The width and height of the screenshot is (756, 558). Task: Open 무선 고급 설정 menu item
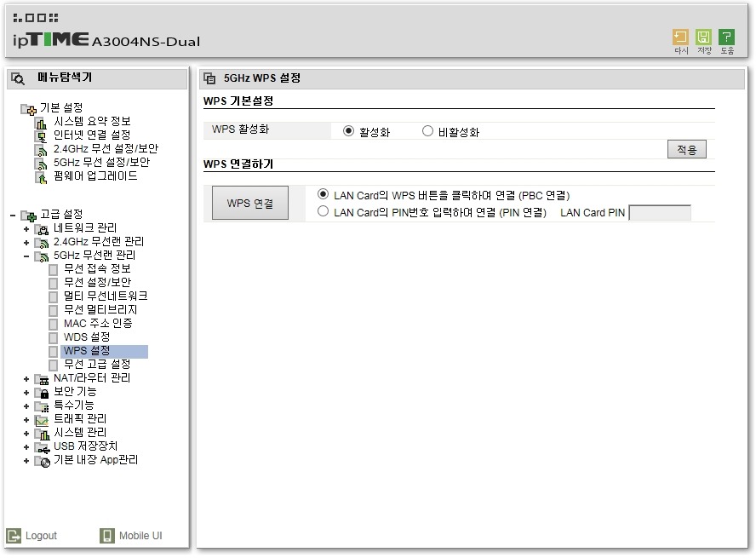coord(97,365)
